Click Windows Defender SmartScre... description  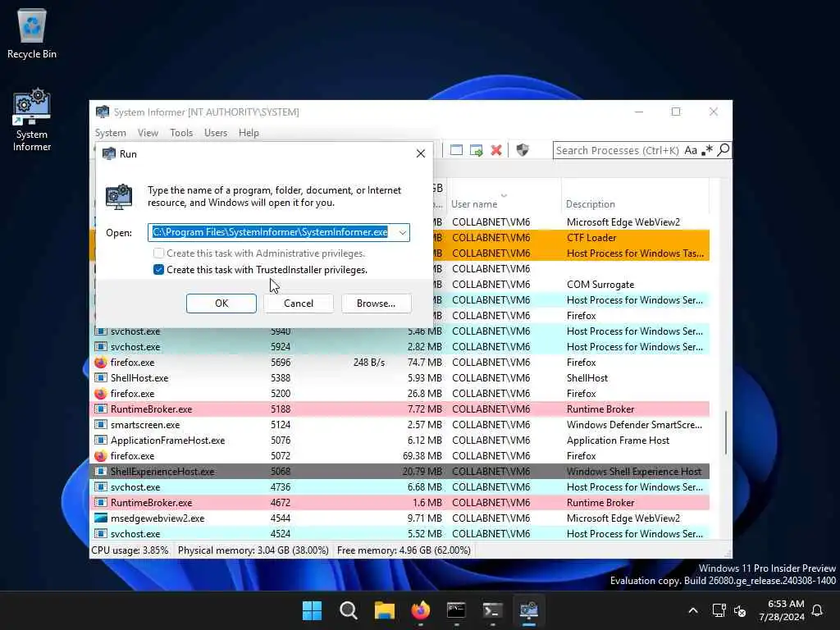pyautogui.click(x=634, y=424)
